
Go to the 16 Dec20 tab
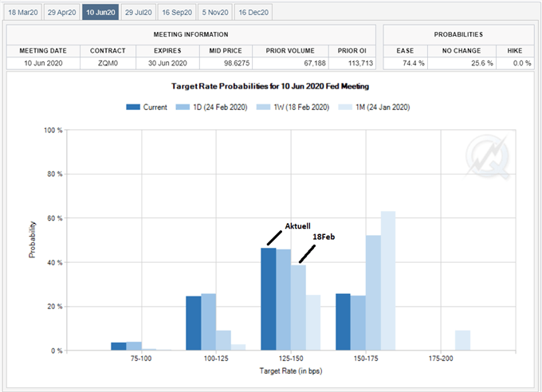[x=253, y=12]
